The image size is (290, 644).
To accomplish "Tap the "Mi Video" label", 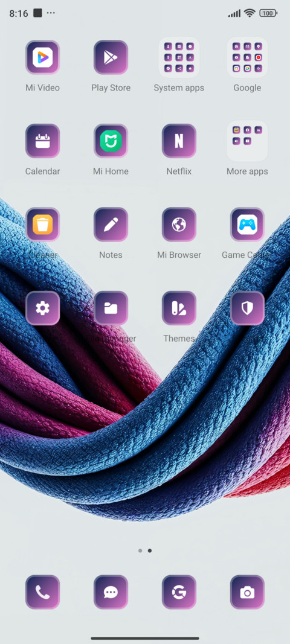I will tap(42, 88).
